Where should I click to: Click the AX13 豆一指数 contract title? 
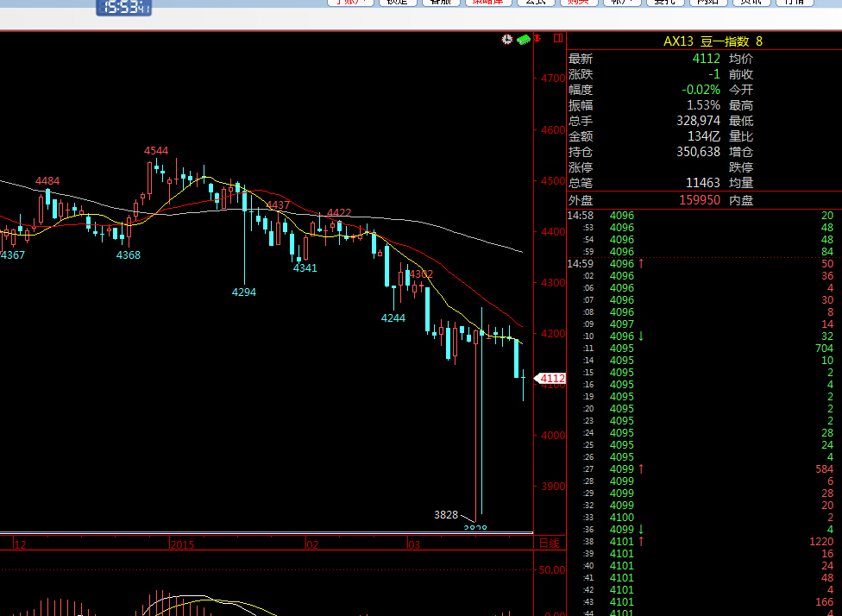(713, 41)
